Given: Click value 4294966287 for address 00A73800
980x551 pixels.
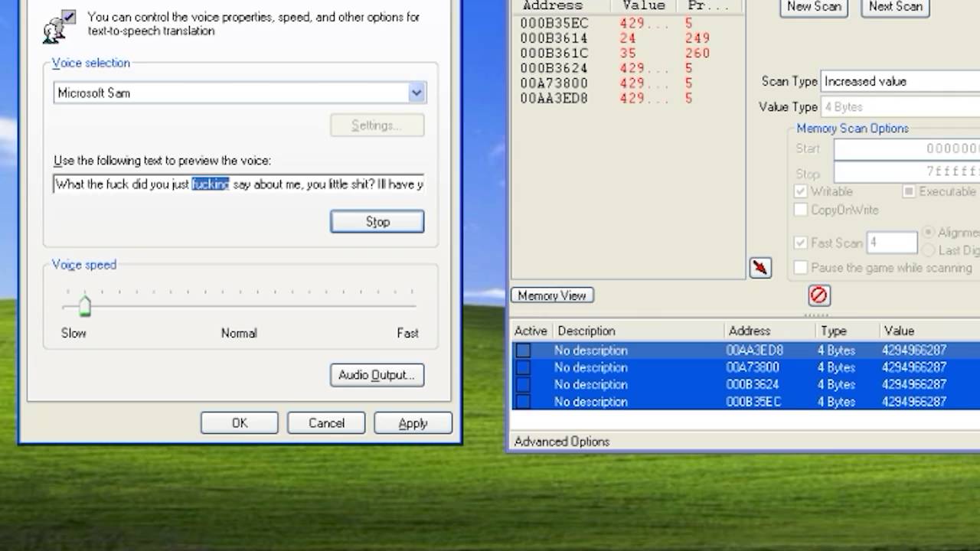Looking at the screenshot, I should pos(915,367).
